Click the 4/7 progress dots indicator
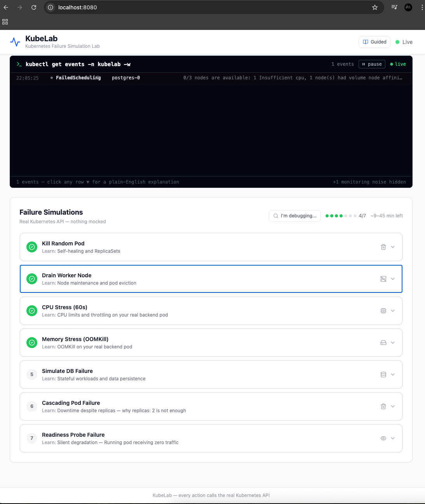Screen dimensions: 425x504 (341, 216)
